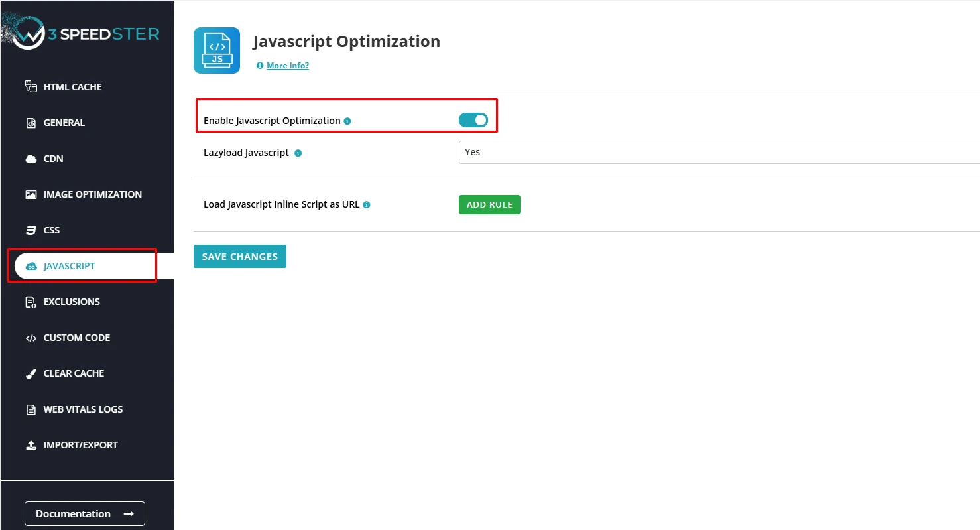The width and height of the screenshot is (980, 530).
Task: Click the Import/Export upload icon
Action: coord(31,444)
